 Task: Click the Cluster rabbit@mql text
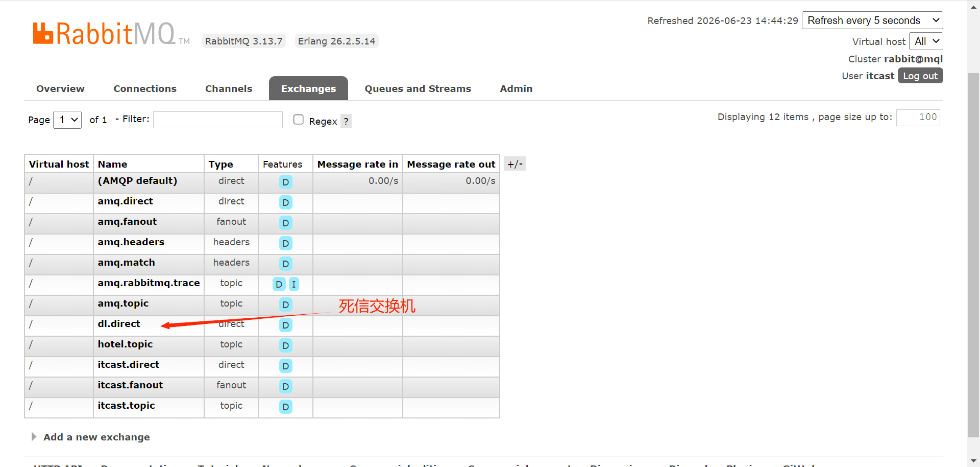pos(895,59)
